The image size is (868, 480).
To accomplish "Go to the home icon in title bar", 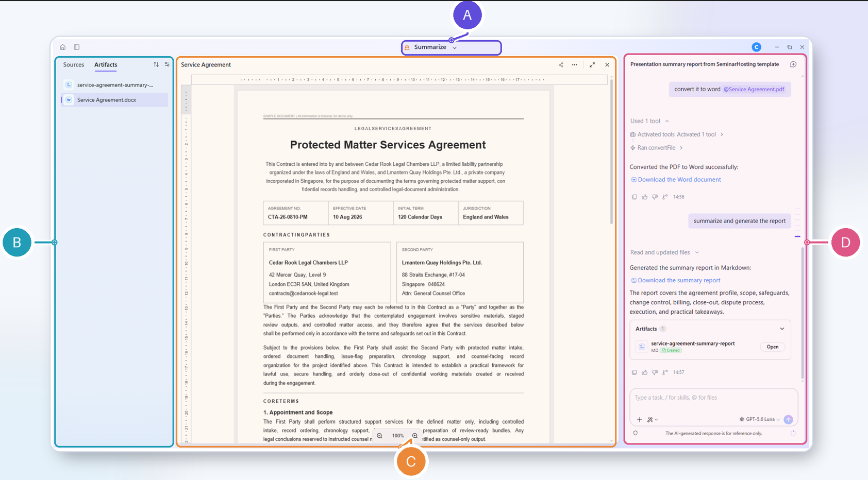I will (x=62, y=47).
